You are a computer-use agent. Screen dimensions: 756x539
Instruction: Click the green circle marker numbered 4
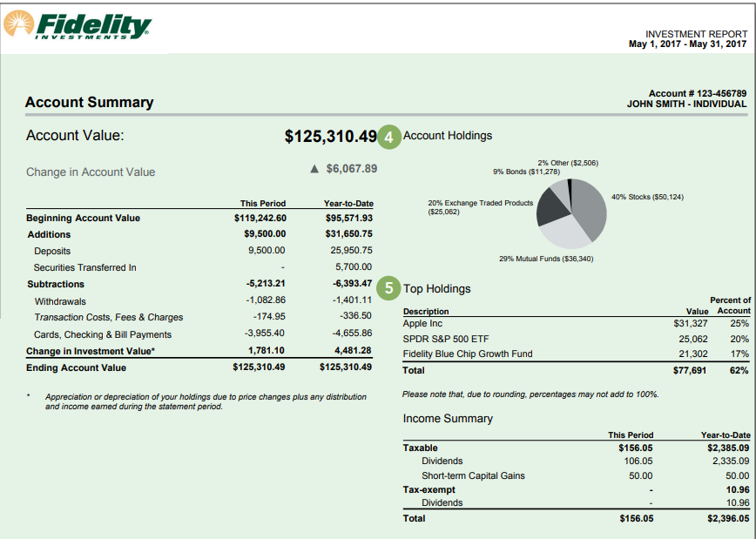[389, 137]
